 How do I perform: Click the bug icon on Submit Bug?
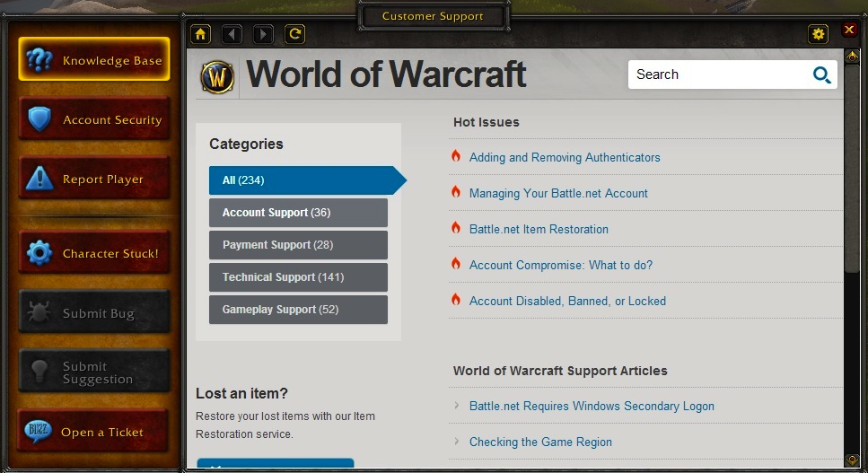click(39, 312)
